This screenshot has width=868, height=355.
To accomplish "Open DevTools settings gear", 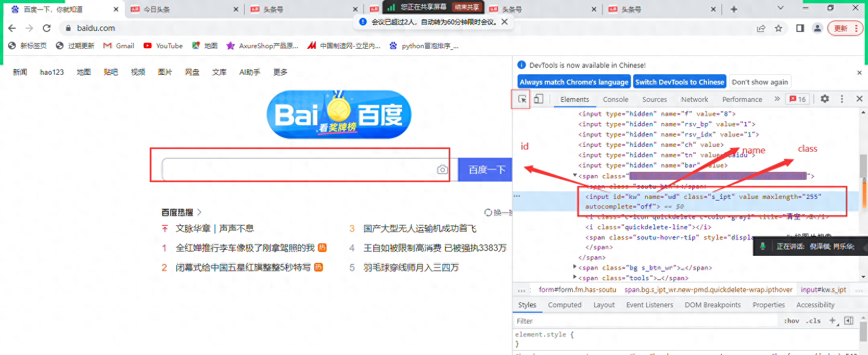I will coord(825,99).
